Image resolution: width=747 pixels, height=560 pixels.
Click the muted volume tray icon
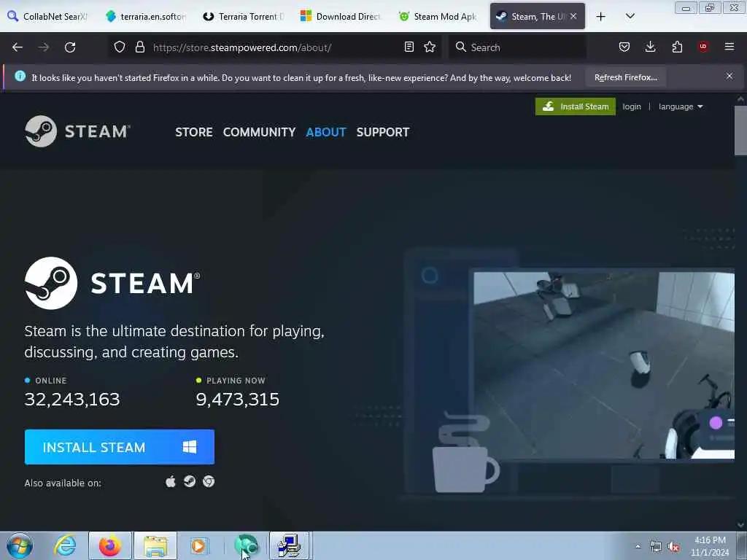(x=673, y=547)
